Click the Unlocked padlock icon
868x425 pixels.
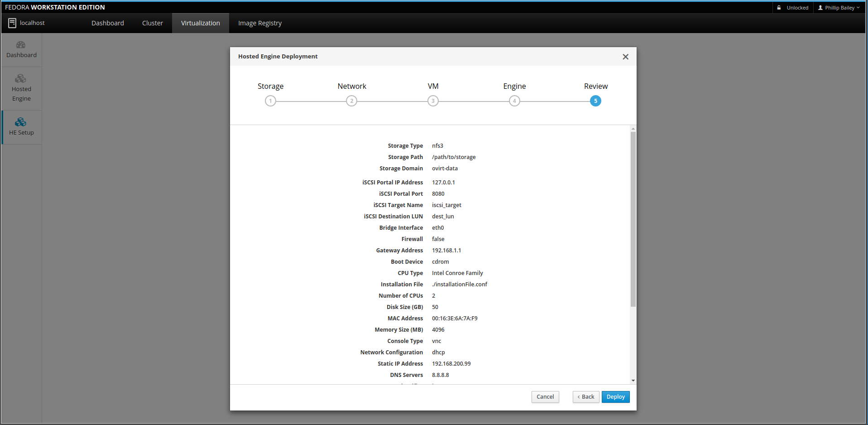[779, 8]
